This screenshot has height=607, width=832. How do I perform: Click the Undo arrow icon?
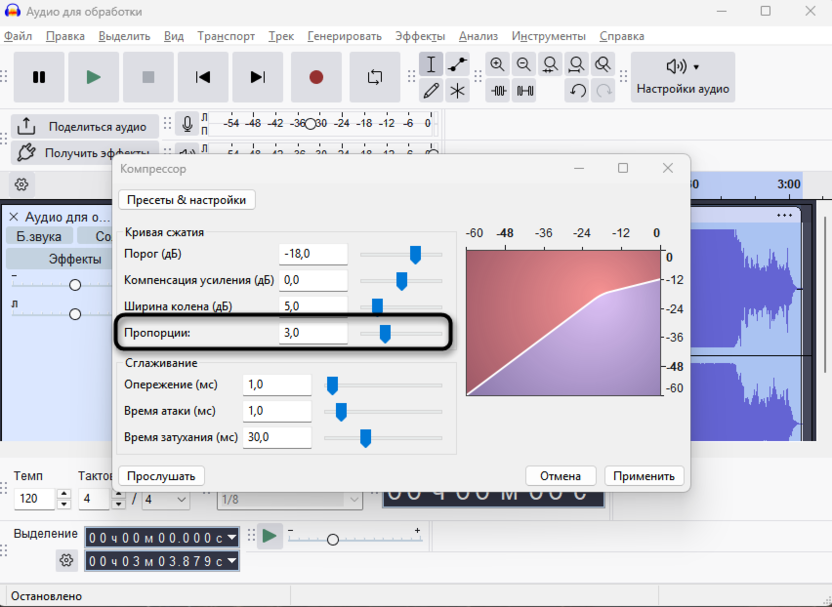(x=577, y=91)
